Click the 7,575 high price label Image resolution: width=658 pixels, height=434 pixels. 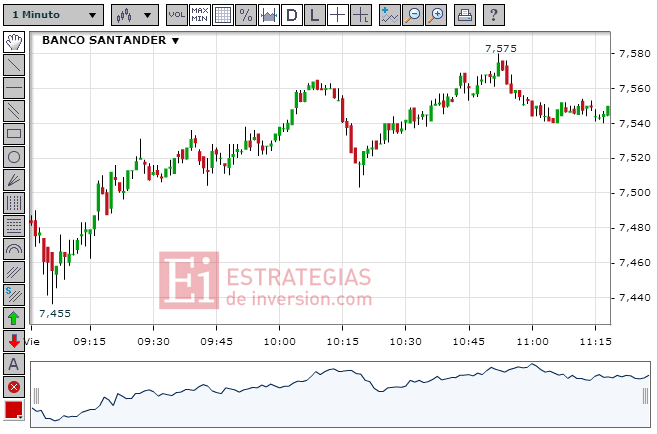pos(501,49)
